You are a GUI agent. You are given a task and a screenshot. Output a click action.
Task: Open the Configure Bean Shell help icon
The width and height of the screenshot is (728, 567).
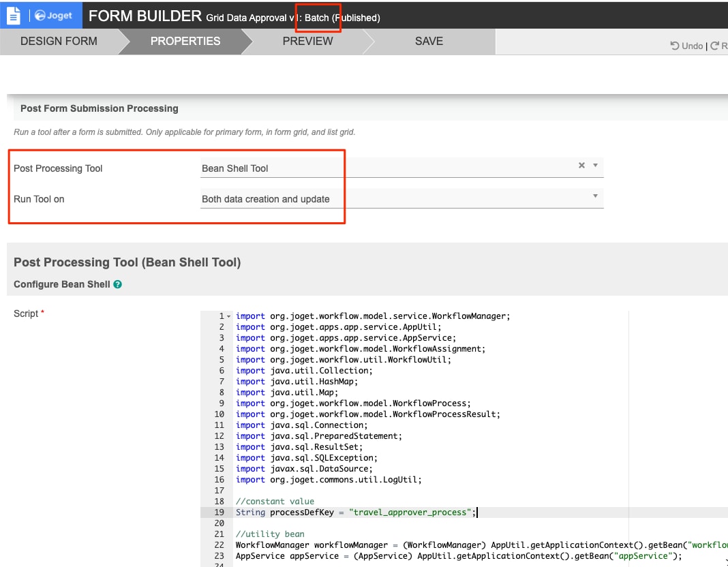(x=117, y=284)
